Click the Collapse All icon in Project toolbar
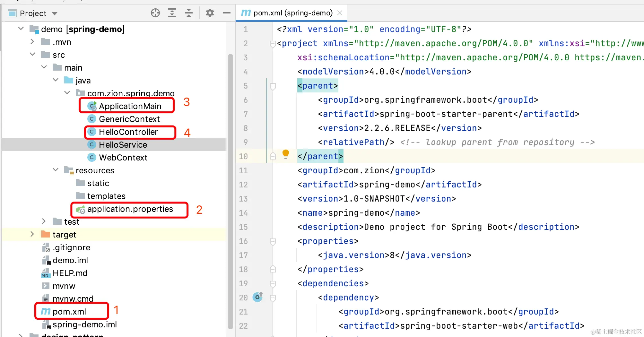The image size is (644, 337). 189,13
